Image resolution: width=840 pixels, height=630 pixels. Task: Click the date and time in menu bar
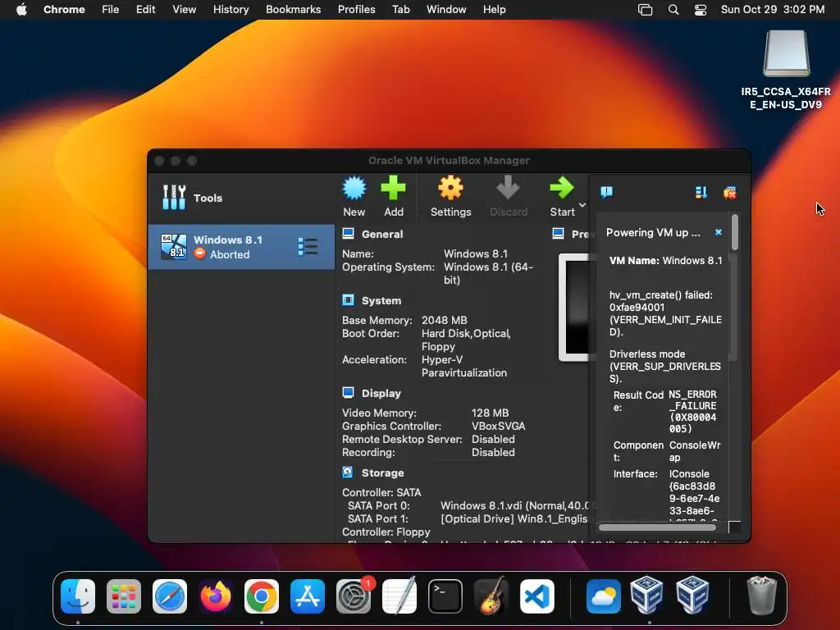773,10
